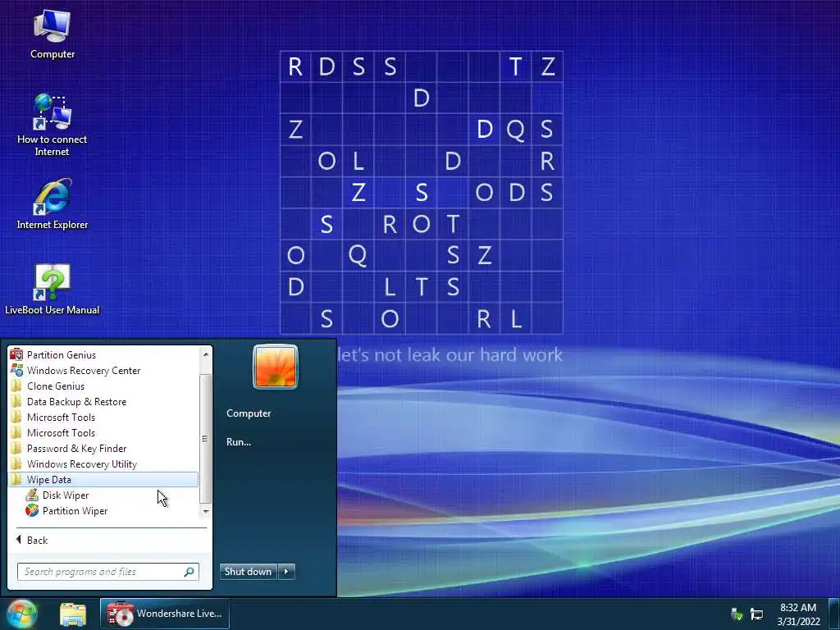Image resolution: width=840 pixels, height=630 pixels.
Task: Switch to Wondershare LiveBoot taskbar window
Action: pos(165,614)
